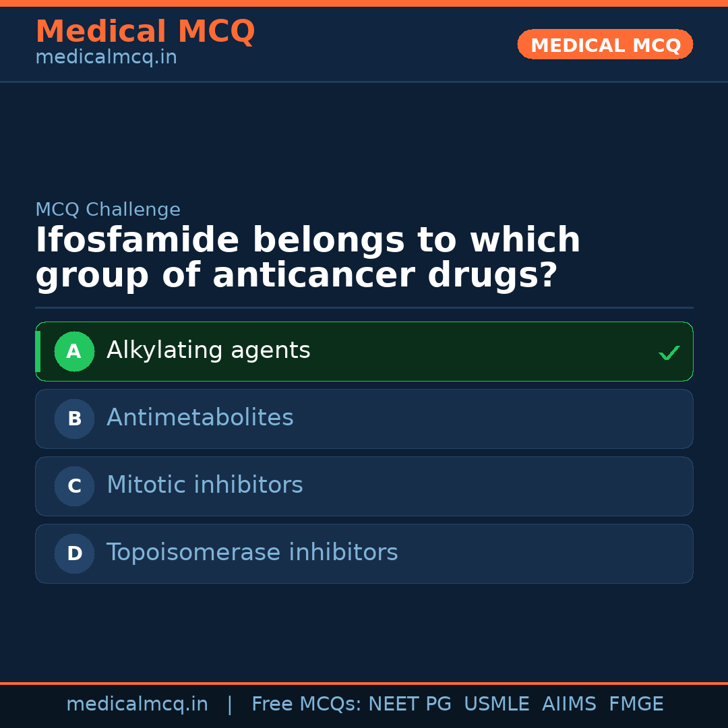Click the D letter circle badge
The width and height of the screenshot is (728, 728).
(x=74, y=553)
